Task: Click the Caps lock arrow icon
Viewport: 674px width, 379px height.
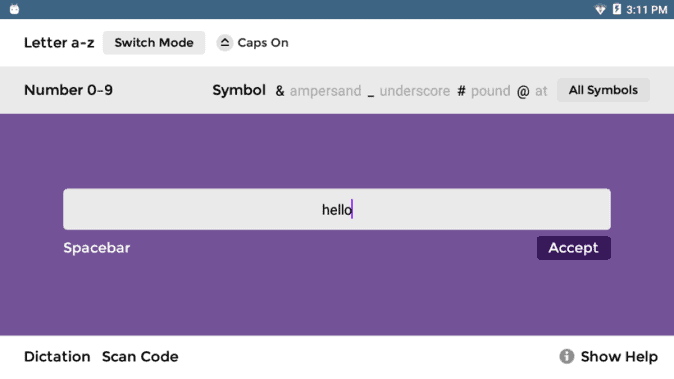Action: coord(224,43)
